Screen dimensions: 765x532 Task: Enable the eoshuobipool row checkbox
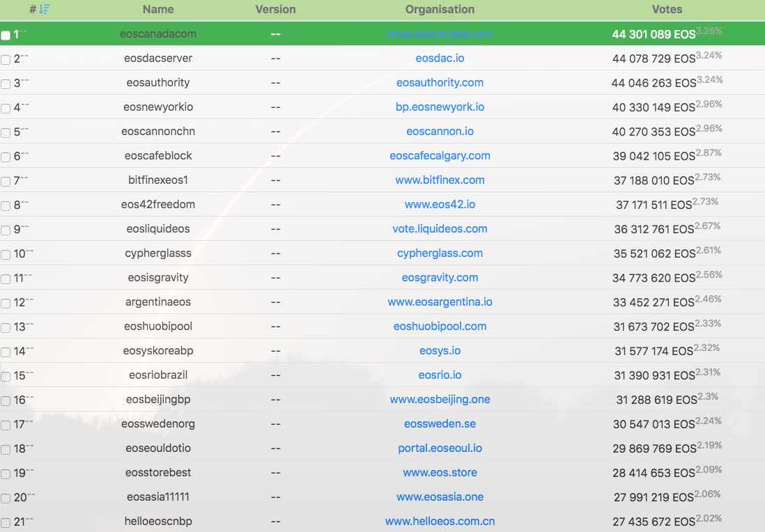pos(6,328)
